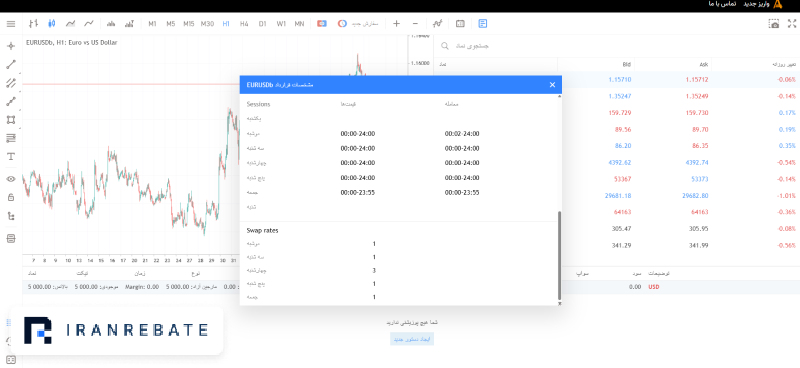Click the orange logo icon in top bar

[x=778, y=4]
